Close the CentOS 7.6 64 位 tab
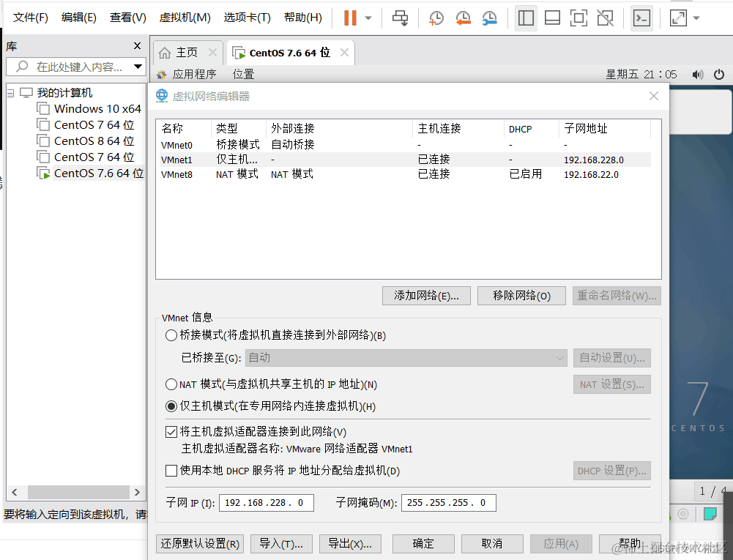The image size is (733, 560). tap(344, 53)
